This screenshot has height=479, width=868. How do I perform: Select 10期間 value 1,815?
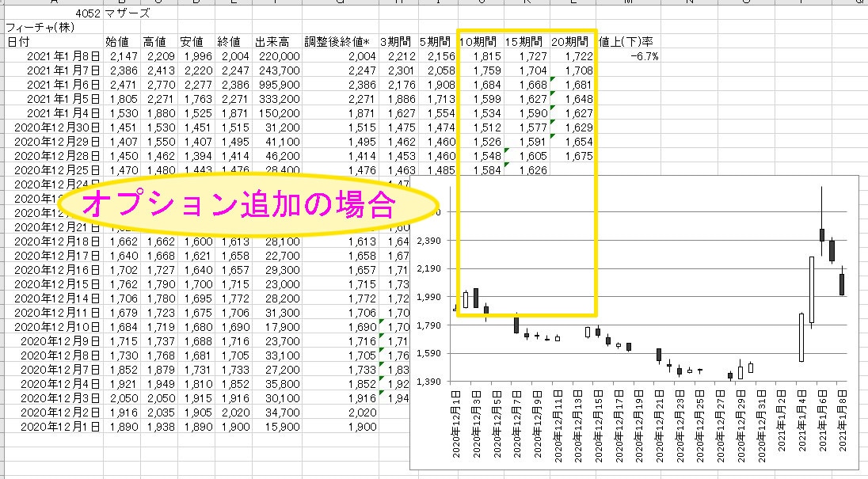coord(481,56)
